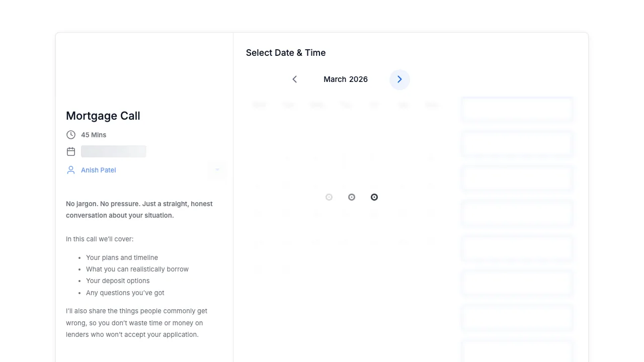The width and height of the screenshot is (644, 362).
Task: Open the host dropdown arrow beside Anish Patel
Action: pos(217,170)
